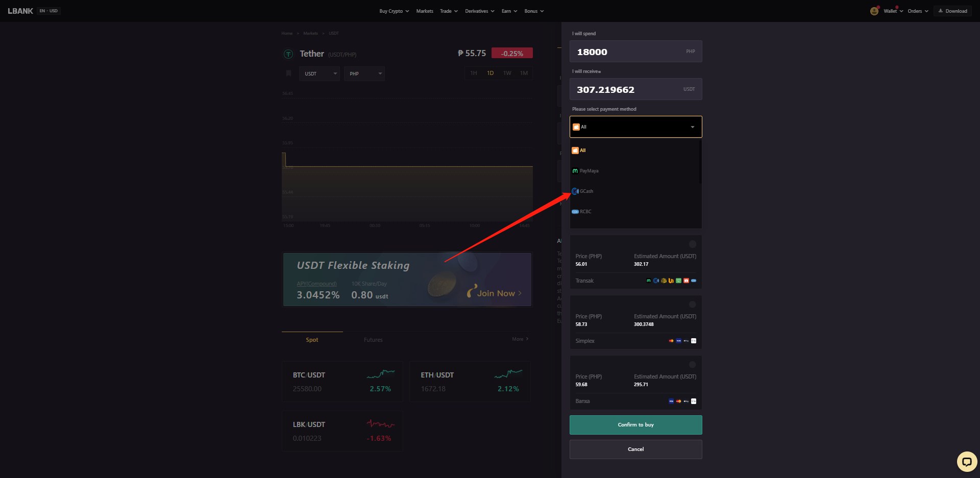Open the PHP currency selector dropdown

click(x=364, y=73)
